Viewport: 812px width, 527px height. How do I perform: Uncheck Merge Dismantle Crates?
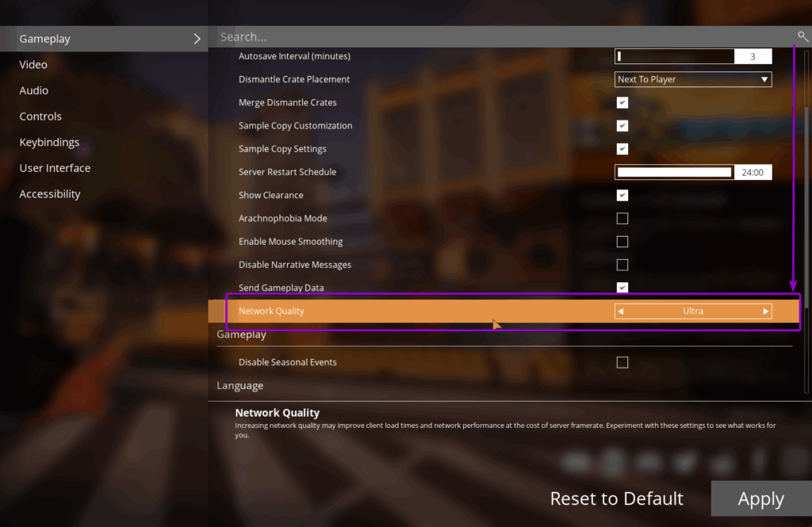(622, 103)
